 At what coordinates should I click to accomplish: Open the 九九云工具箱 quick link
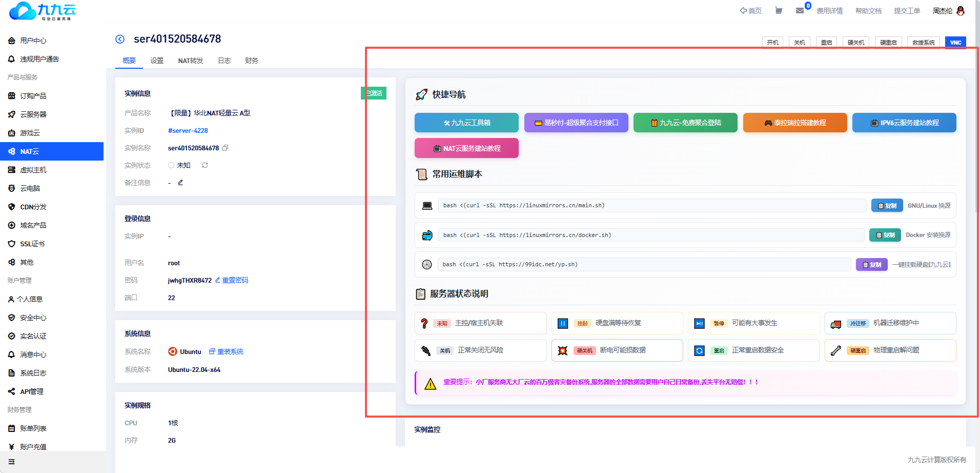(466, 123)
